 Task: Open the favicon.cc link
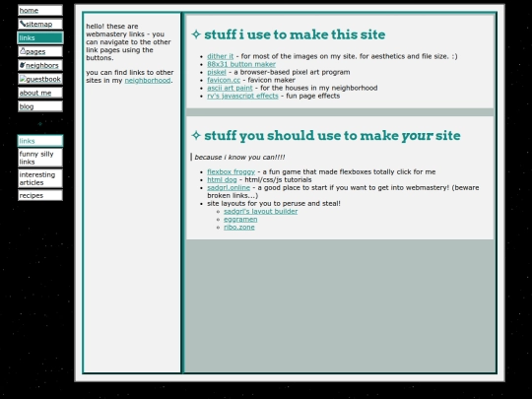pyautogui.click(x=224, y=80)
